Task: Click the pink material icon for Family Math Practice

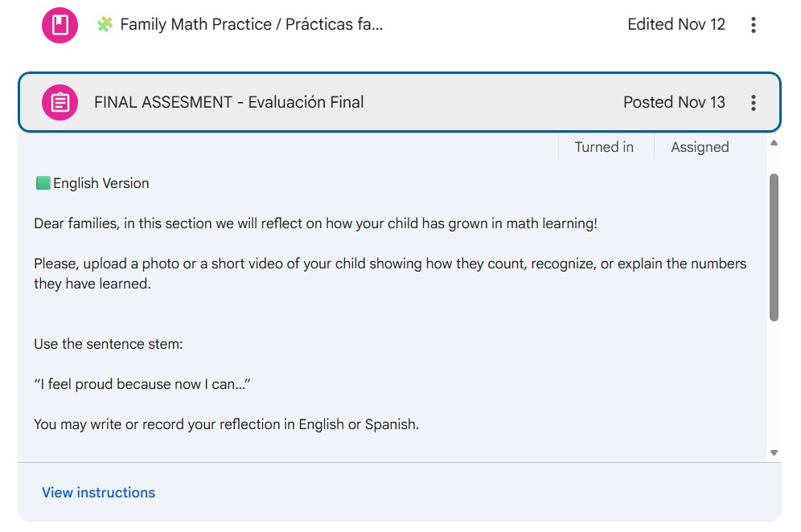Action: [x=60, y=25]
